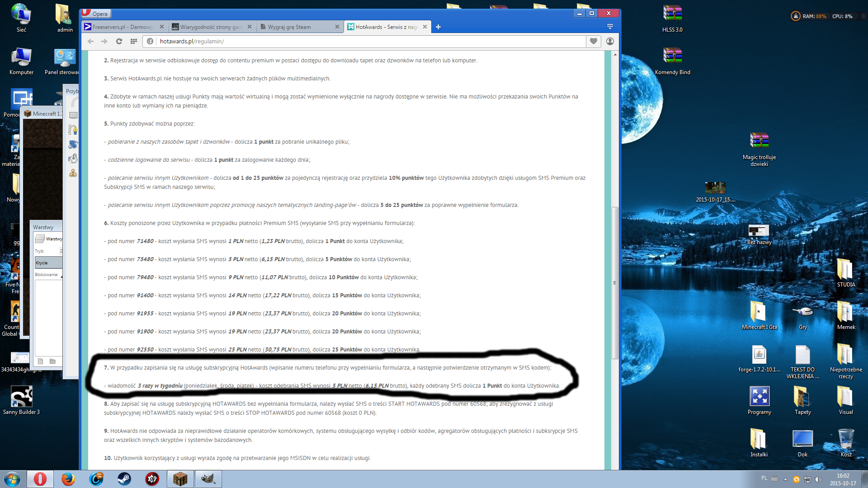Select GIMP bucket fill tool
This screenshot has height=488, width=868.
(x=73, y=159)
